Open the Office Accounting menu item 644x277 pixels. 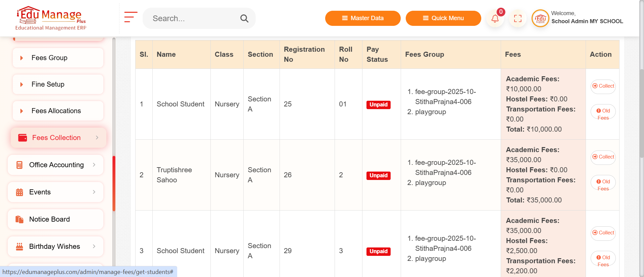pyautogui.click(x=55, y=165)
